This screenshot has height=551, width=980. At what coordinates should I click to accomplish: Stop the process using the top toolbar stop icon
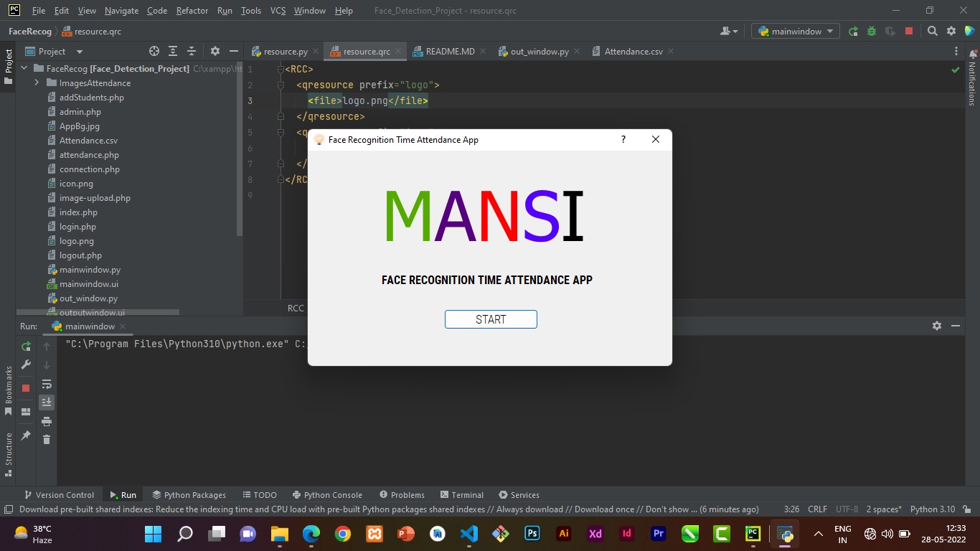(x=909, y=32)
